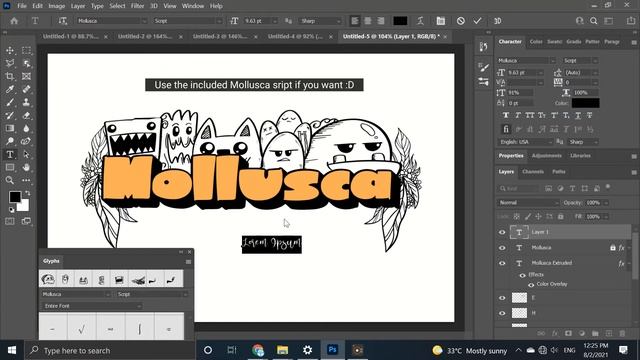The image size is (640, 360).
Task: Open Glyphs panel Mollusca font dropdown
Action: 76,294
